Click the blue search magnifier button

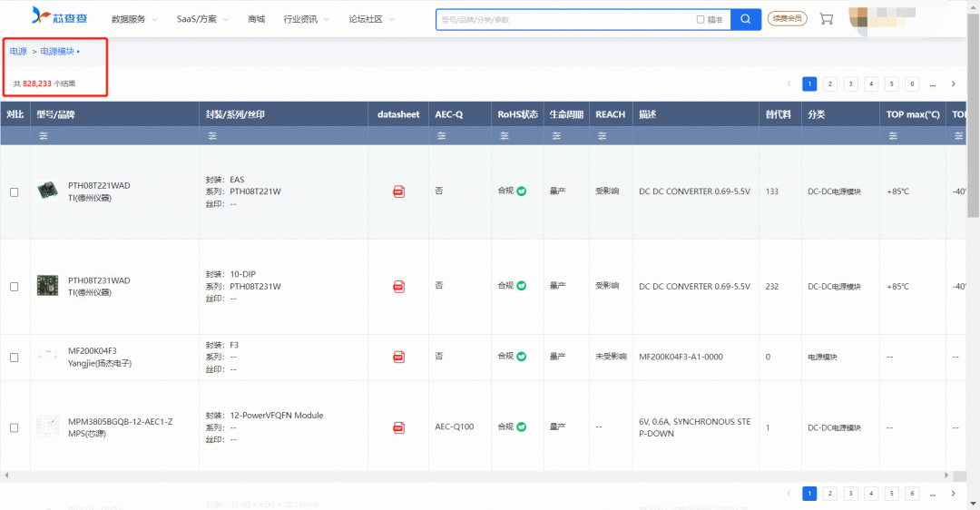(746, 19)
